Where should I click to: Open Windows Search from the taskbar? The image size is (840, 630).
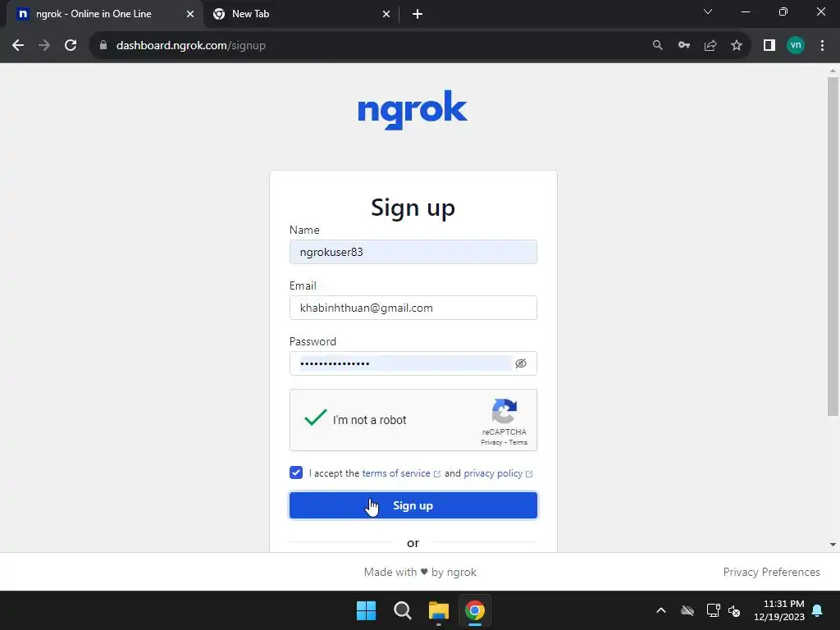[402, 610]
